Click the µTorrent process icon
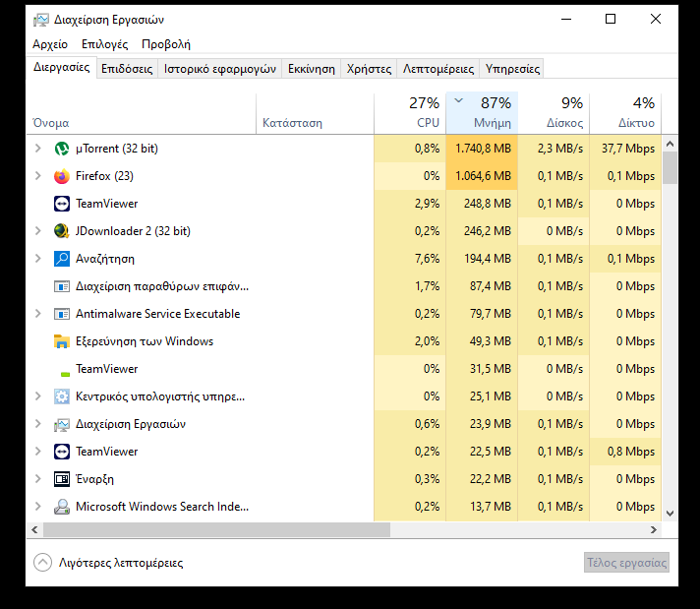 (62, 149)
